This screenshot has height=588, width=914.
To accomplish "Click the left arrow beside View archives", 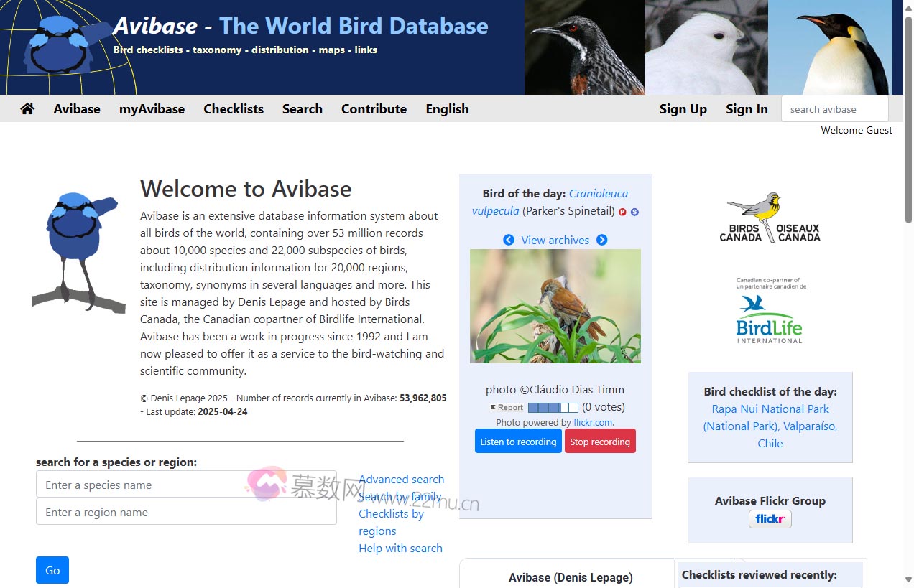I will (x=509, y=240).
